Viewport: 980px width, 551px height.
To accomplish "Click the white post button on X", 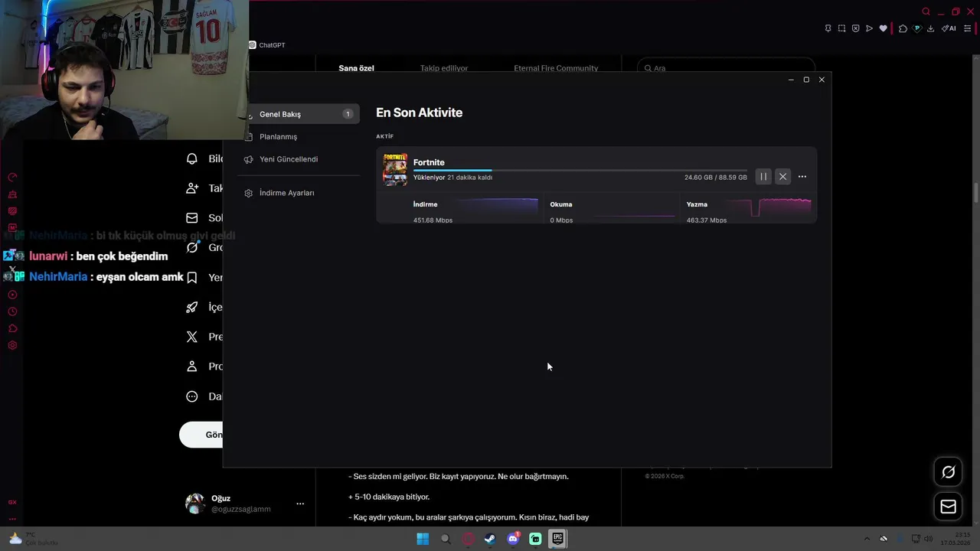I will pyautogui.click(x=201, y=435).
